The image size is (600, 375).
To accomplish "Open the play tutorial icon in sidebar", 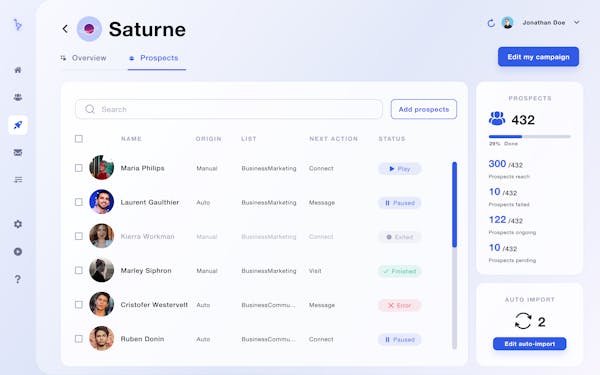I will (18, 251).
